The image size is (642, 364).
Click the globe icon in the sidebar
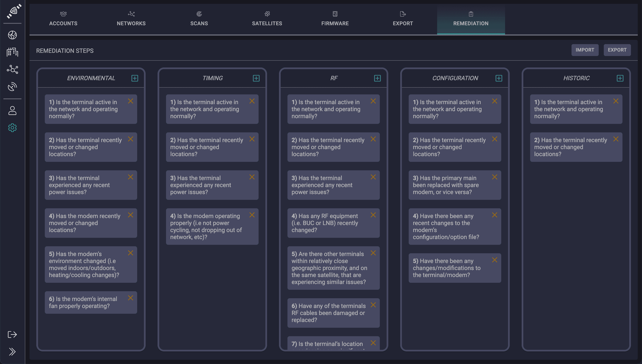point(12,35)
